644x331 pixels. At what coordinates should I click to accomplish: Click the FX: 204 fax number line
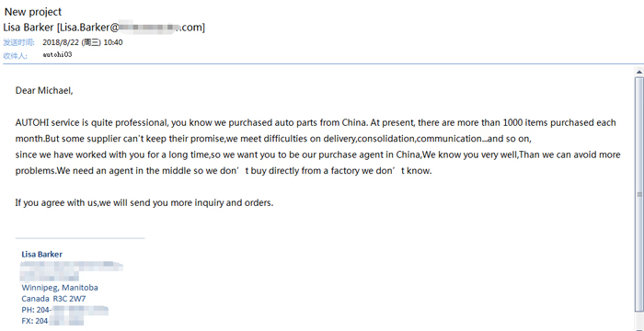pos(52,321)
